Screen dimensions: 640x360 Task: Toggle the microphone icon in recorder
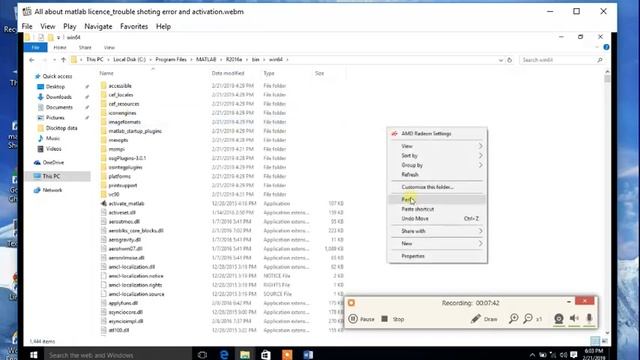point(589,318)
